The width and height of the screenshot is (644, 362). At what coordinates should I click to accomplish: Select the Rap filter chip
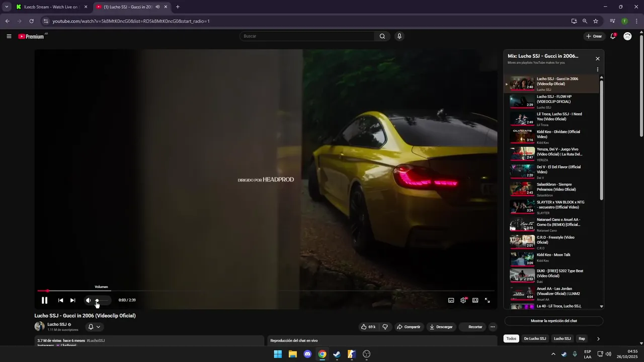[x=582, y=339]
